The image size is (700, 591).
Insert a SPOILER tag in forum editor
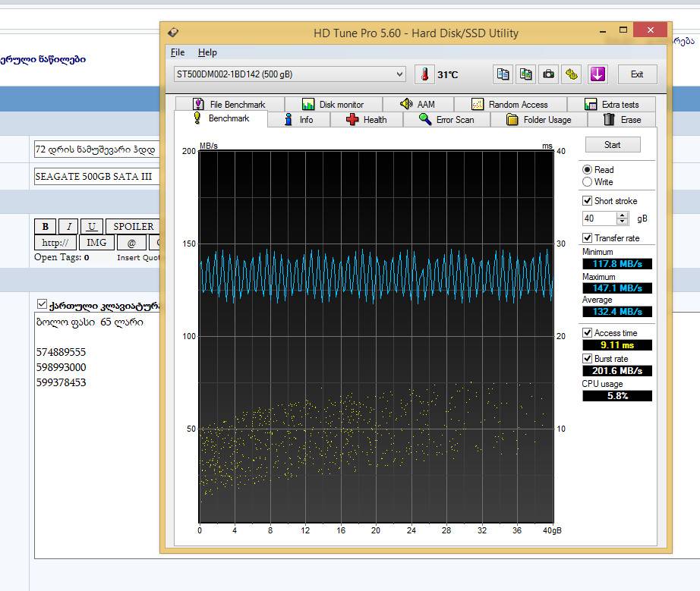[133, 226]
